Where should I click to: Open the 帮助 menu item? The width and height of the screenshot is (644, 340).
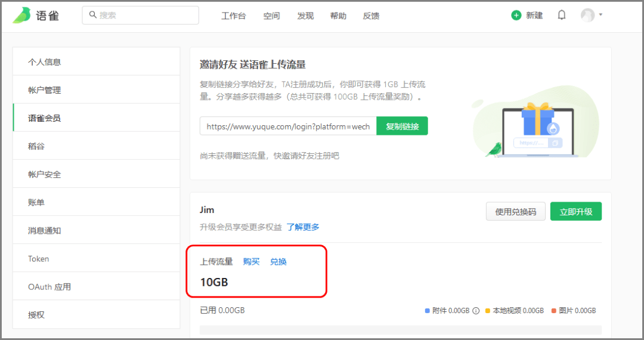point(338,16)
